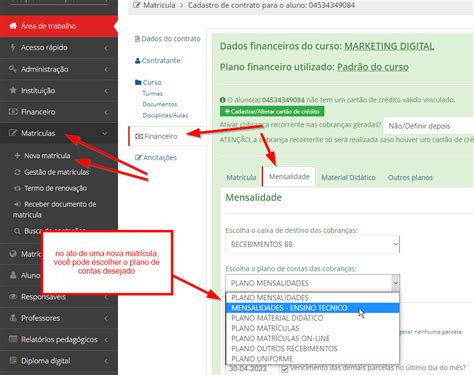Open the RECEBIMENTOS BB caixa dropdown

point(312,244)
